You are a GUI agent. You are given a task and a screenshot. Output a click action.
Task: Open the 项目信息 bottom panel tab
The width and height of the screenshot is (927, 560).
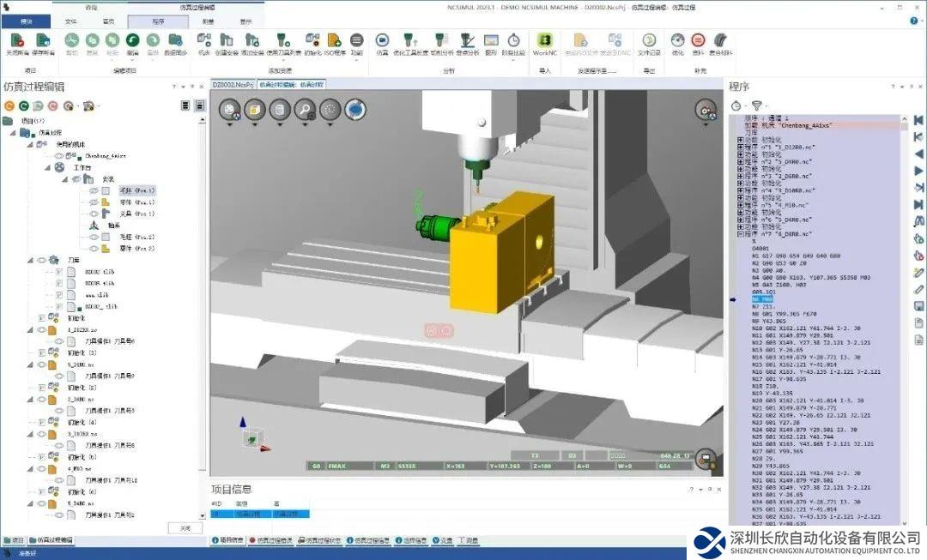pos(227,541)
